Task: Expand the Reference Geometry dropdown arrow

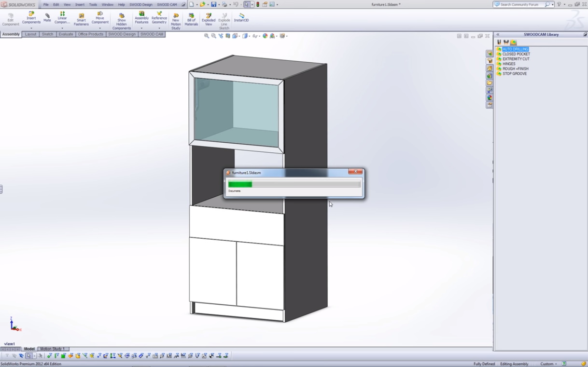Action: tap(159, 28)
